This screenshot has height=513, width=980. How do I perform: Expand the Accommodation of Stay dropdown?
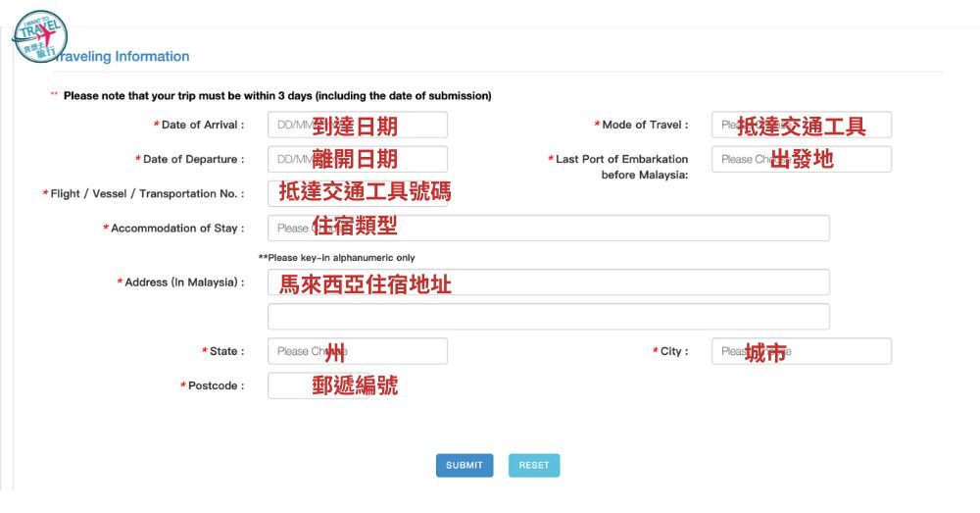(x=548, y=229)
